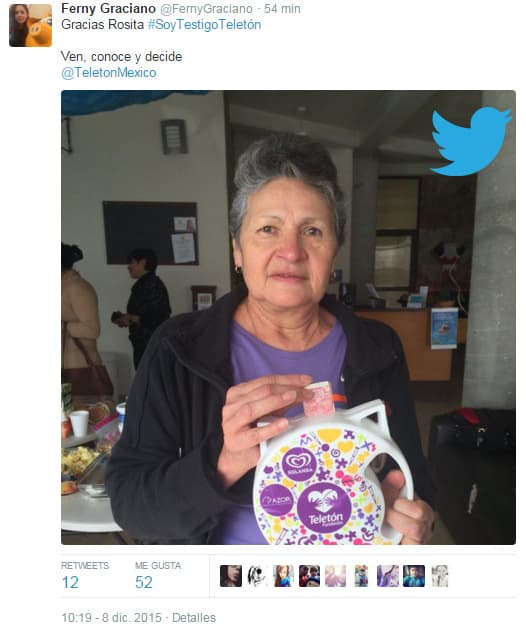
Task: Open the fifth liker's faded avatar
Action: [x=336, y=576]
